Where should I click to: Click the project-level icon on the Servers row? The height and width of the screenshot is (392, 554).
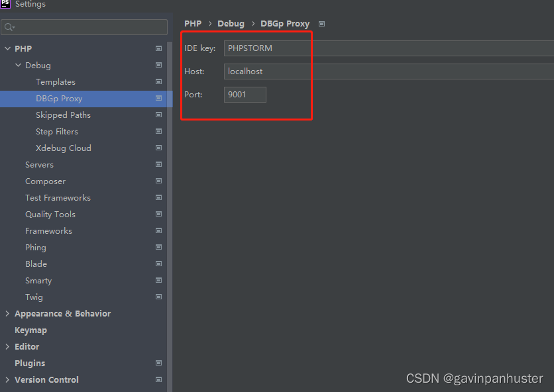click(158, 165)
